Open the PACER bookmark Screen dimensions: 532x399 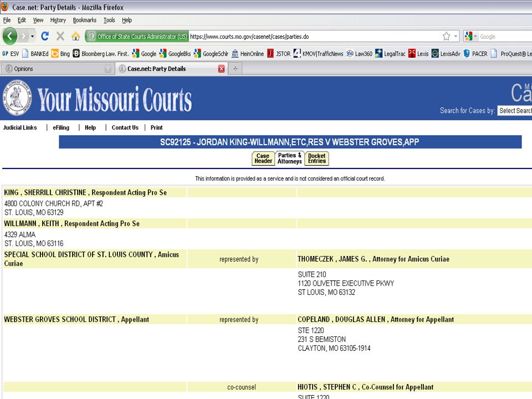[475, 54]
